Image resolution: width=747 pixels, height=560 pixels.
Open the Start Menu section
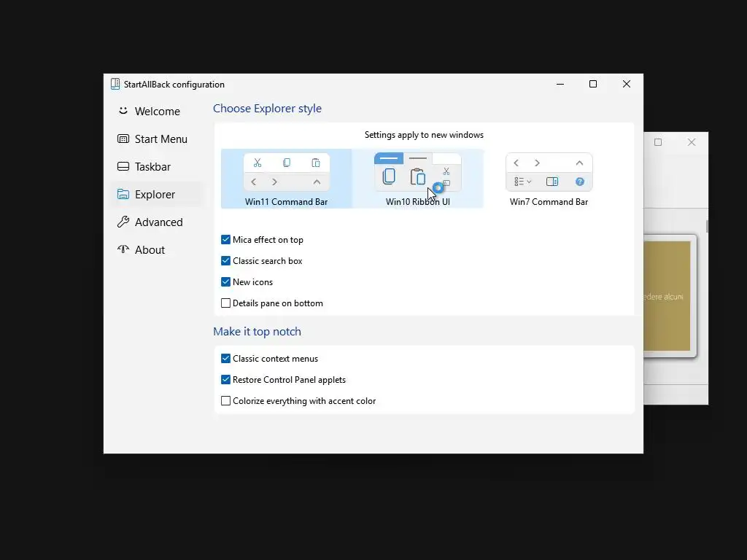[x=157, y=139]
